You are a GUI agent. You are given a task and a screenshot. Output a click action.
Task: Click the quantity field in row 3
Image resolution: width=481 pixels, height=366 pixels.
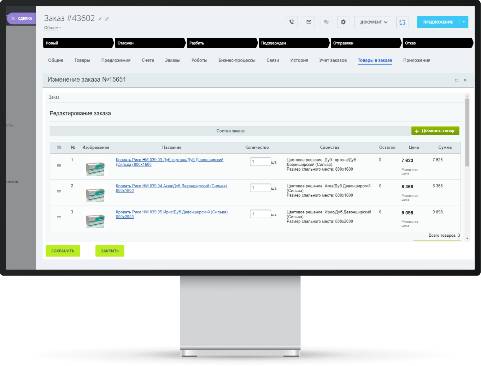click(260, 214)
